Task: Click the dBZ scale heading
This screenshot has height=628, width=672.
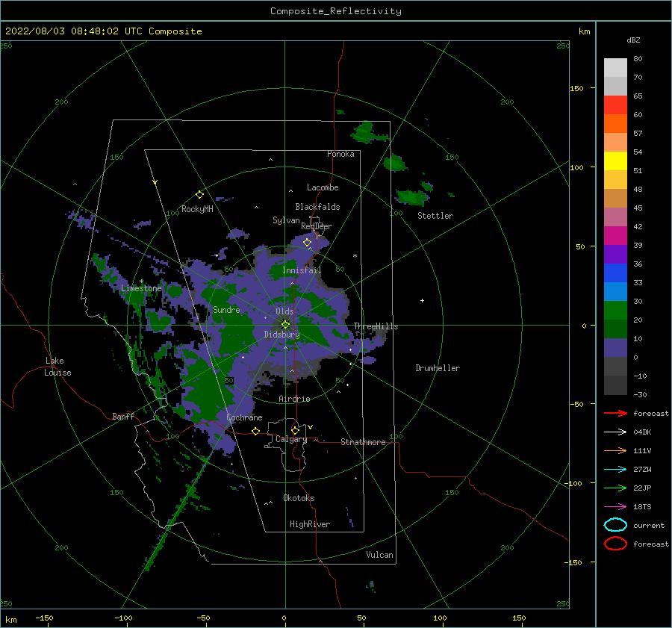Action: pyautogui.click(x=633, y=40)
